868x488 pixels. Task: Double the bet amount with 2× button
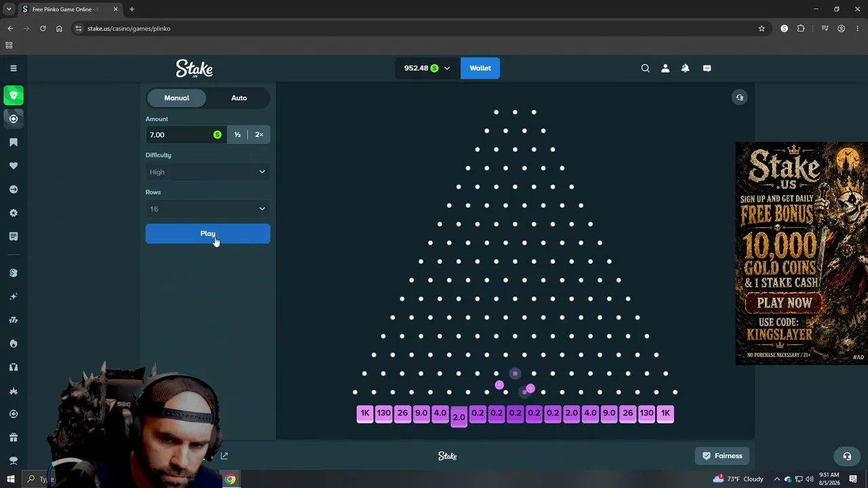point(259,135)
